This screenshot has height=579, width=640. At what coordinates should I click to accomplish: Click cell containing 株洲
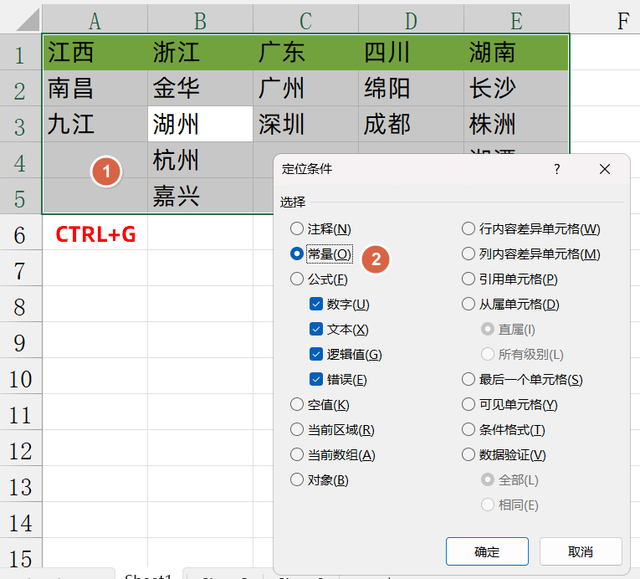click(516, 124)
